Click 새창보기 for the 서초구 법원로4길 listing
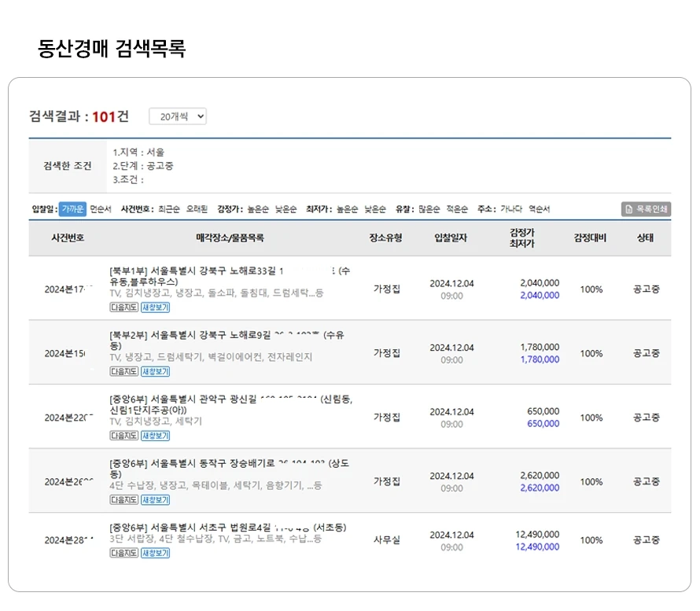The image size is (700, 611). [155, 553]
